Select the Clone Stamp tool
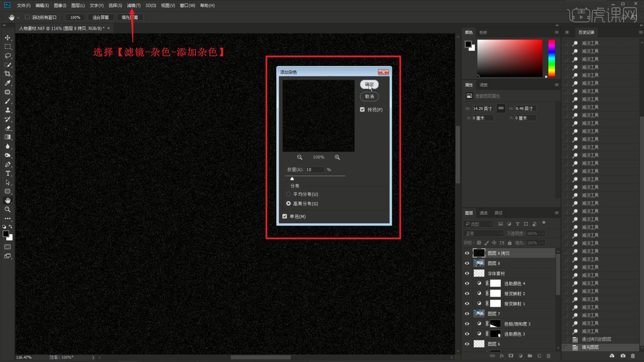 point(8,110)
